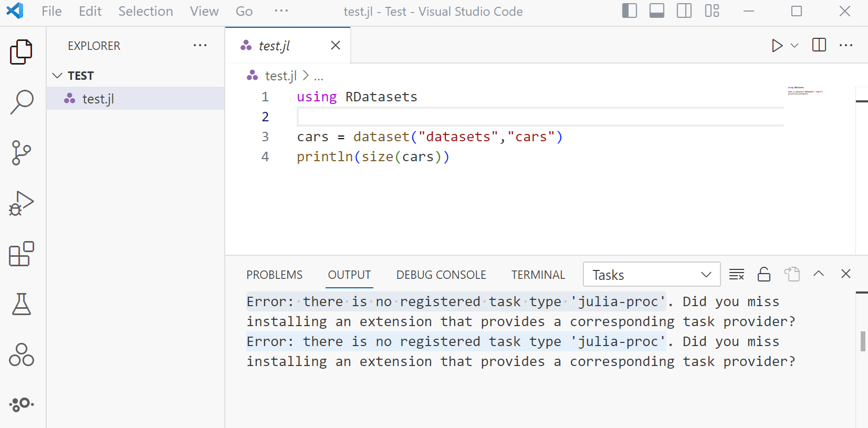Toggle Output auto-scroll lock
Image resolution: width=868 pixels, height=428 pixels.
point(764,274)
